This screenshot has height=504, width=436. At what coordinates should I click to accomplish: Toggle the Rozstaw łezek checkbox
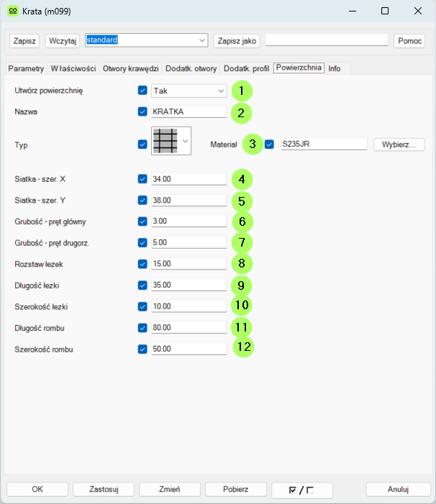[142, 264]
